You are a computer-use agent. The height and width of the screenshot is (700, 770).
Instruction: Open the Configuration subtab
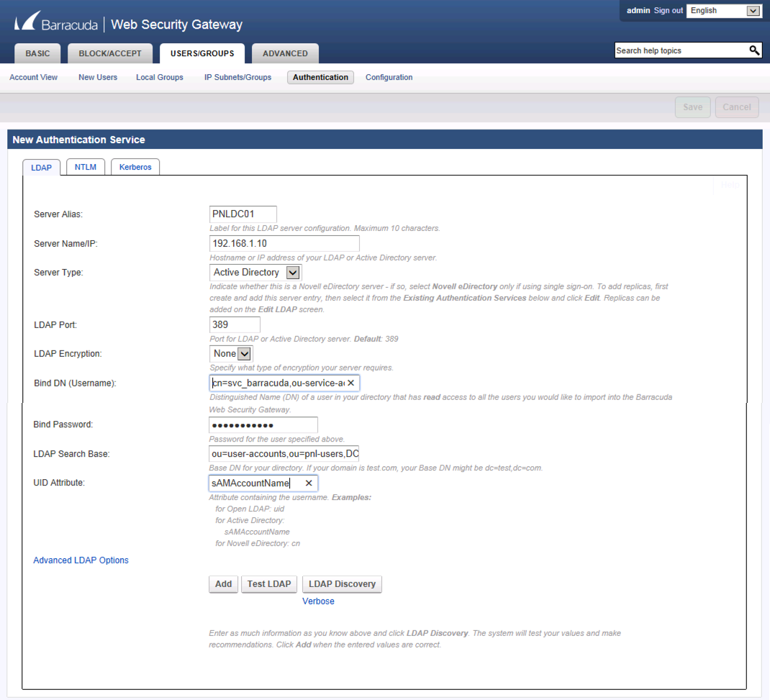(389, 77)
